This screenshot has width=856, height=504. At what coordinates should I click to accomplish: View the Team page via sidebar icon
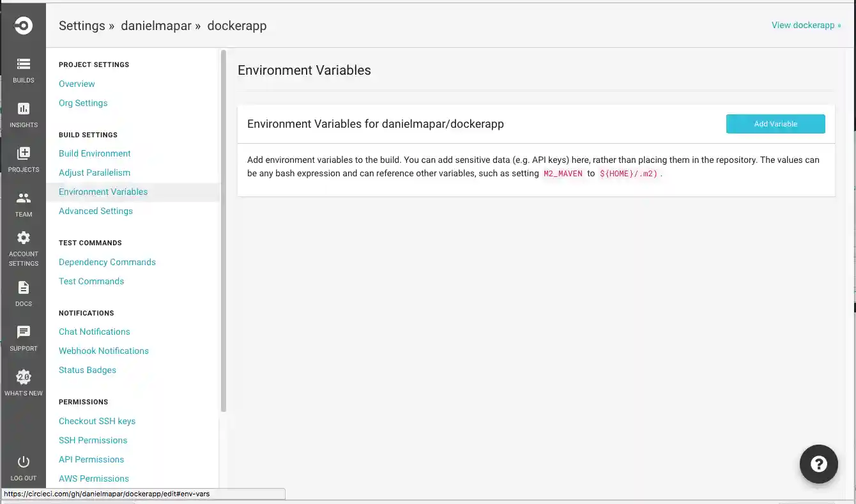(24, 203)
